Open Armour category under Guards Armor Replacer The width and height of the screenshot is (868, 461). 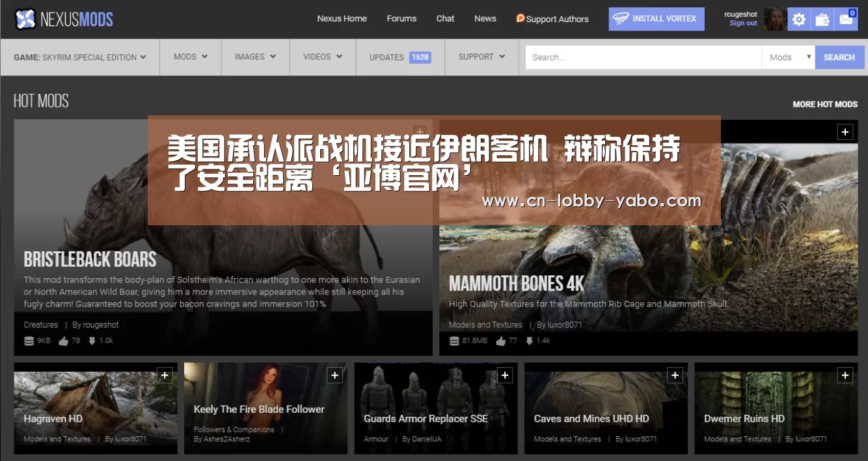(x=376, y=440)
